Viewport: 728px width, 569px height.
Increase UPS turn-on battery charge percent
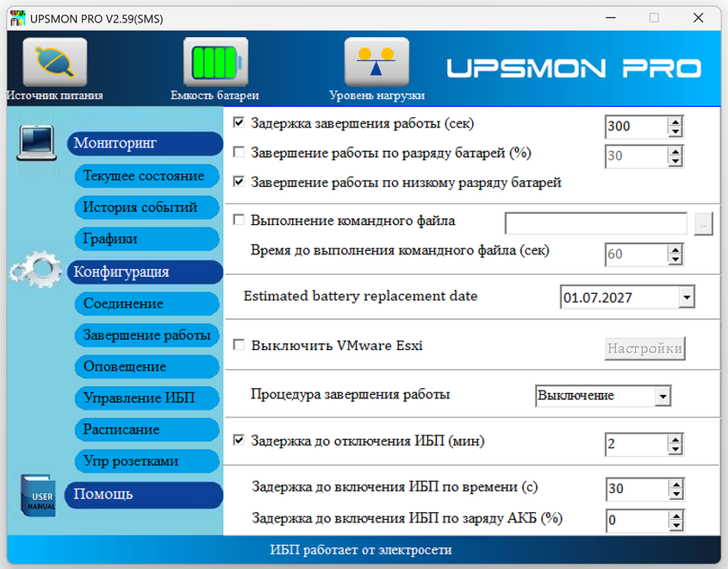(x=676, y=516)
